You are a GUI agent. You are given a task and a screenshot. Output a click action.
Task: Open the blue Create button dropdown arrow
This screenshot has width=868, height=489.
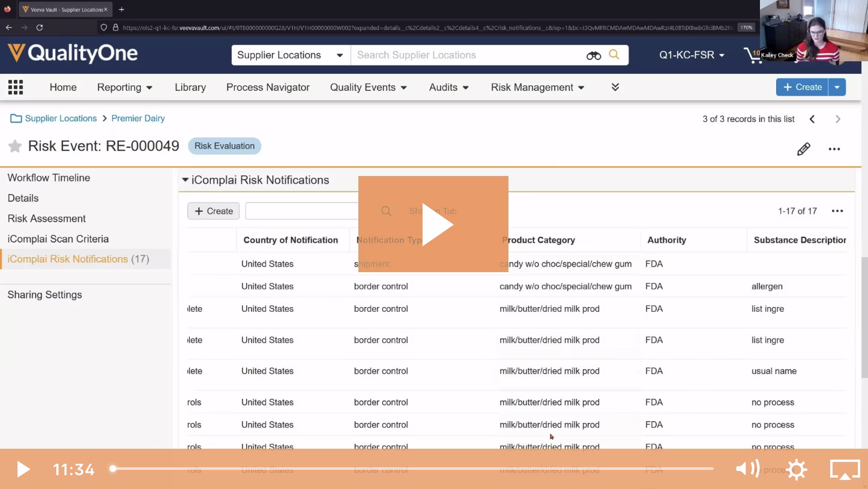[837, 87]
